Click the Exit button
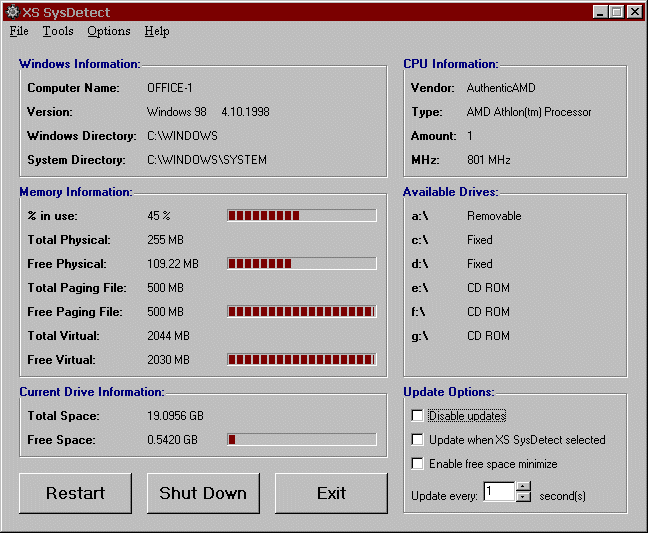Screen dimensions: 648x533 pos(331,493)
